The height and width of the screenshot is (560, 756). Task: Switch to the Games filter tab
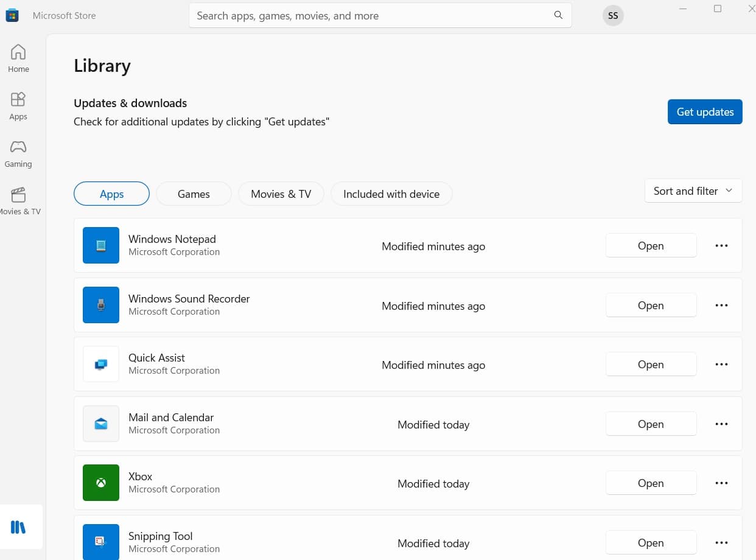pyautogui.click(x=194, y=194)
